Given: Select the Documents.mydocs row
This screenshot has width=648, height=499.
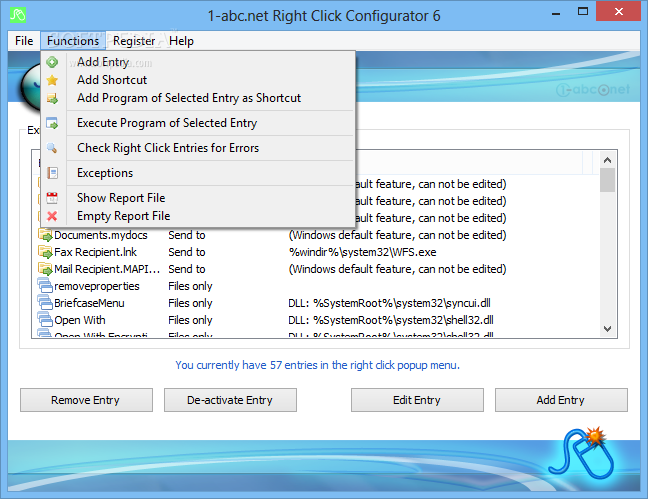Looking at the screenshot, I should [x=316, y=235].
